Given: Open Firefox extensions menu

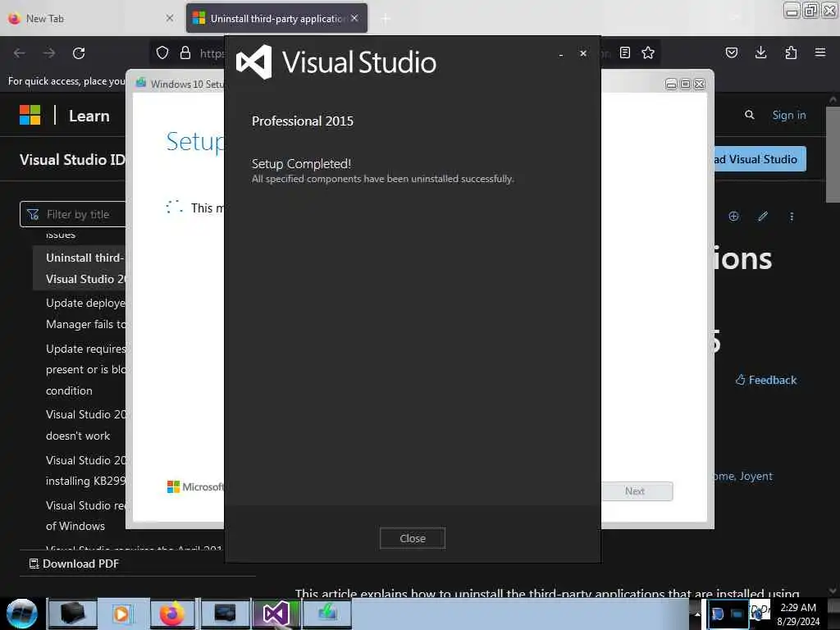Looking at the screenshot, I should tap(791, 52).
